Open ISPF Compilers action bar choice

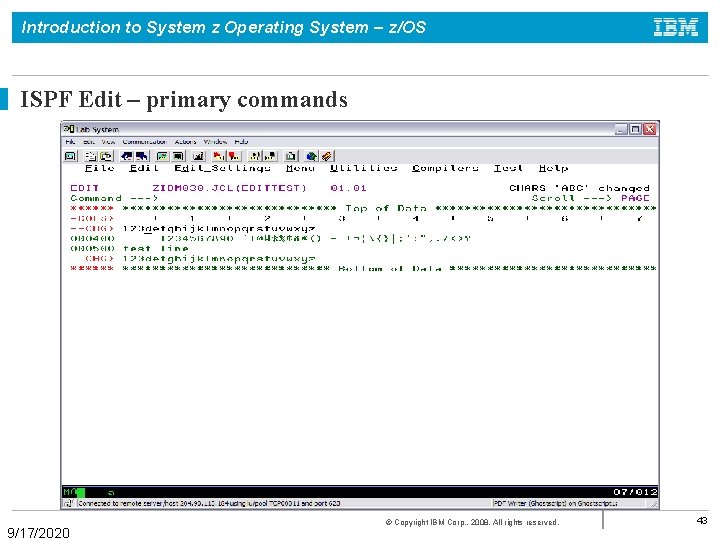tap(445, 168)
